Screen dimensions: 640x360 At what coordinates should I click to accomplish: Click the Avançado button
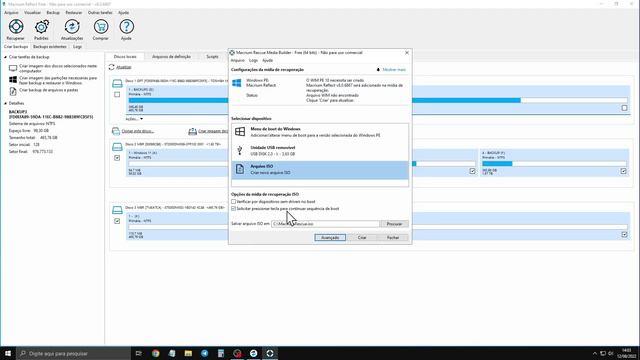click(x=330, y=238)
